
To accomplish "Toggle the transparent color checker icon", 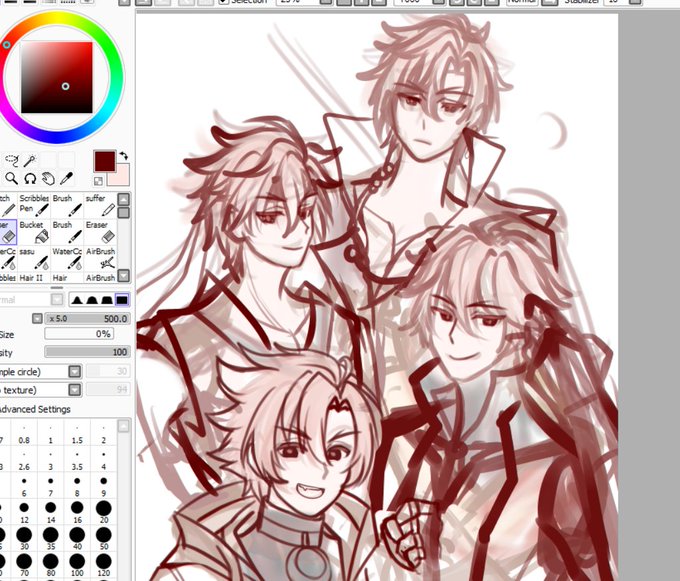I will [98, 180].
